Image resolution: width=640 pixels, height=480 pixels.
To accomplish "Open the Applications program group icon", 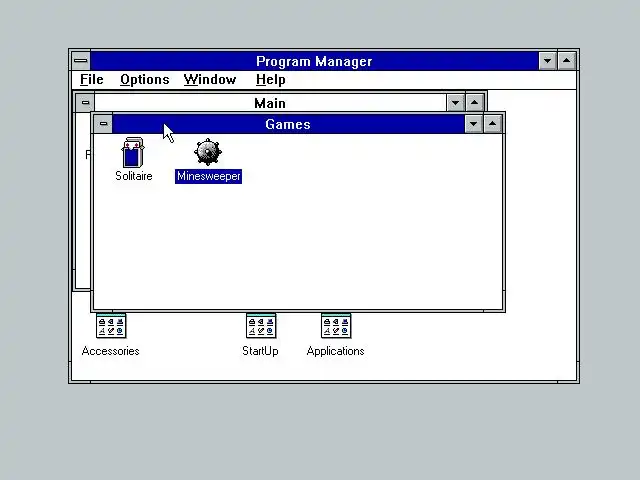I will click(x=336, y=326).
